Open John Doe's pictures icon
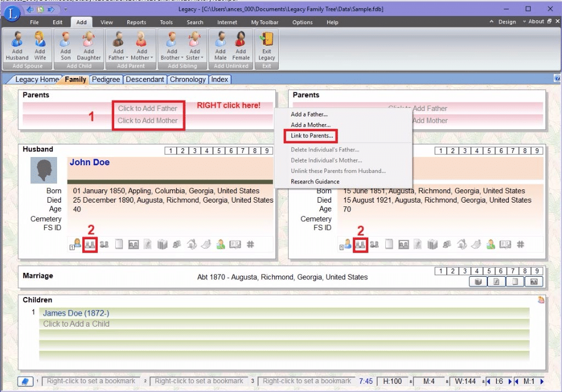Screen dimensions: 562x392 tap(133, 245)
